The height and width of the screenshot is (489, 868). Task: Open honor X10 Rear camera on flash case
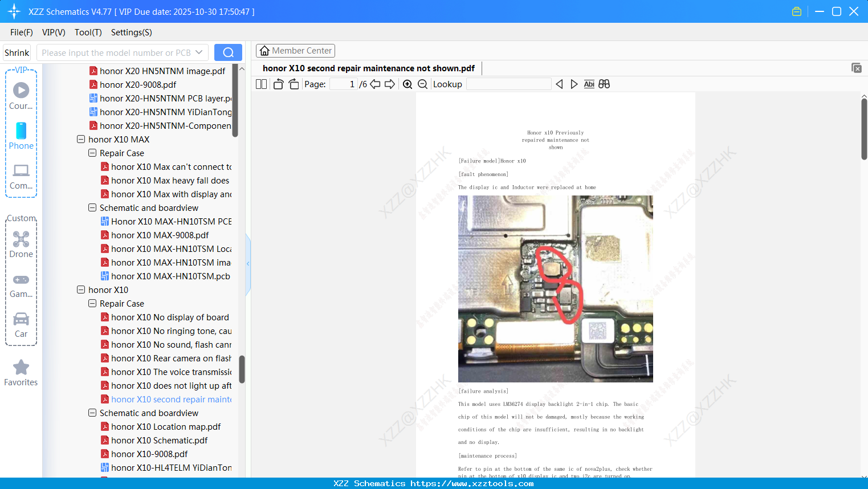coord(166,358)
